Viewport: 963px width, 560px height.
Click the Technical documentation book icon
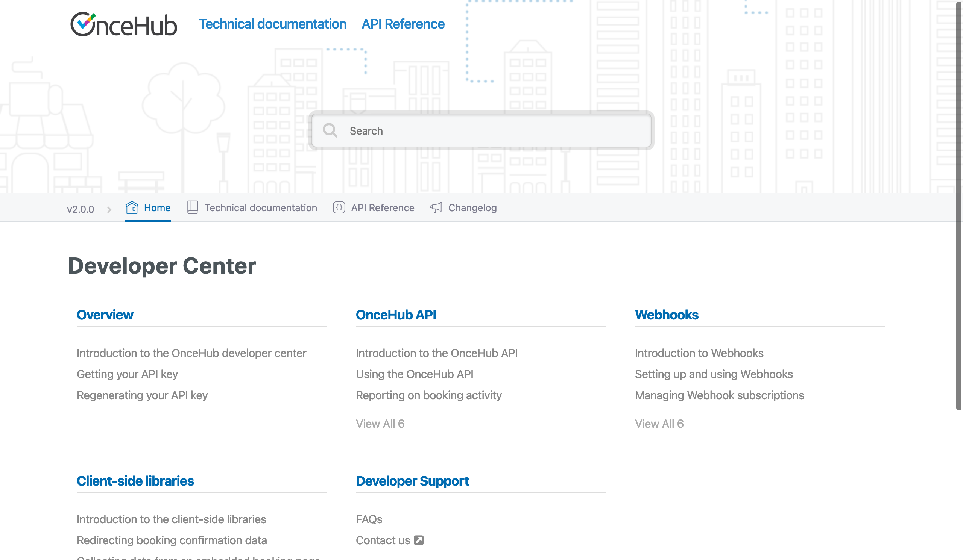[193, 208]
